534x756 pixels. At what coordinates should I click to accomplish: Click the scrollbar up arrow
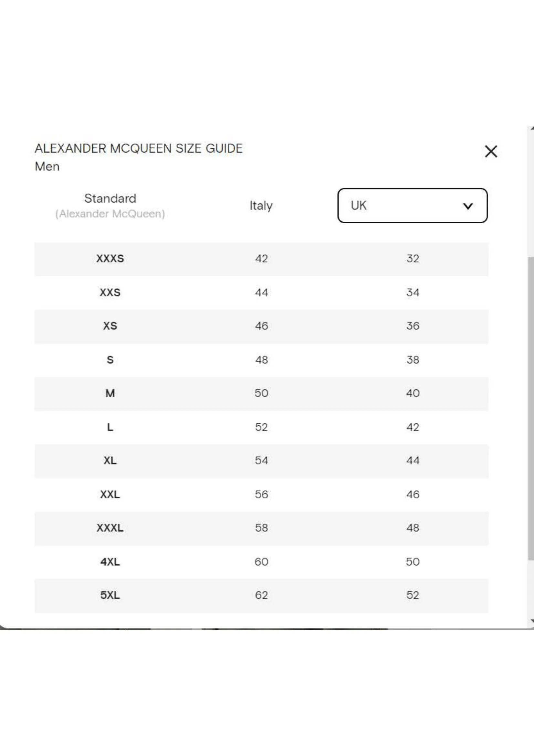click(532, 128)
